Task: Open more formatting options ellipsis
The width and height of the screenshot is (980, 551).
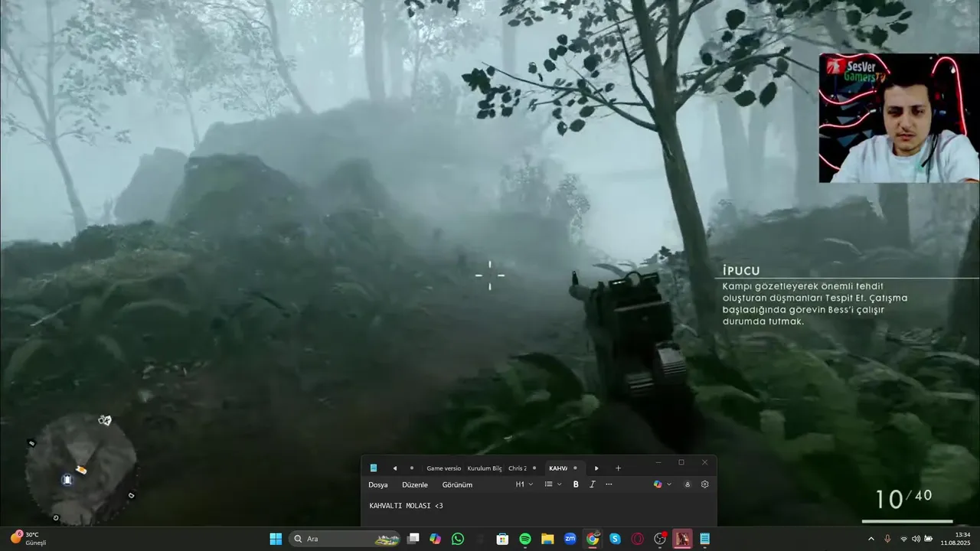Action: (x=609, y=484)
